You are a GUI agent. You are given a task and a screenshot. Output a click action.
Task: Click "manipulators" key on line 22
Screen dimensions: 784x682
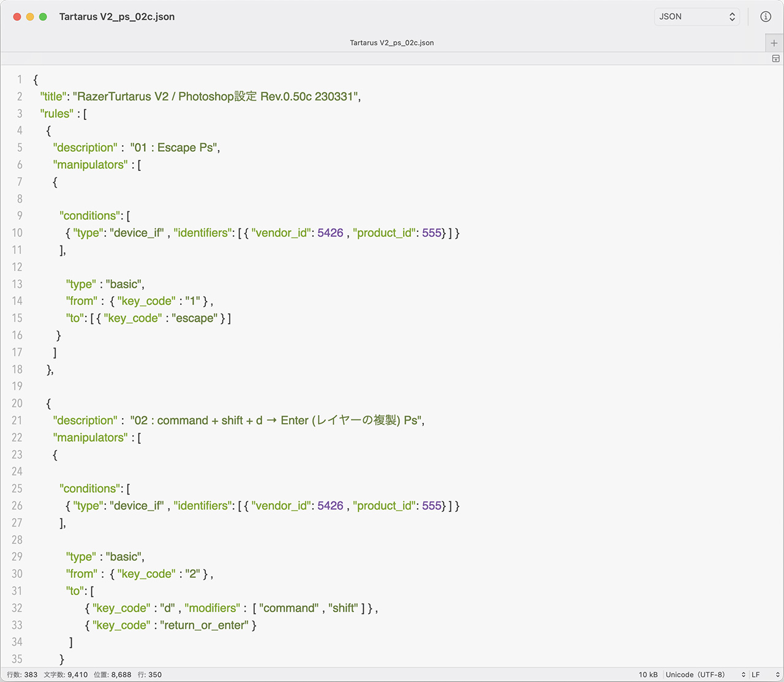(91, 438)
